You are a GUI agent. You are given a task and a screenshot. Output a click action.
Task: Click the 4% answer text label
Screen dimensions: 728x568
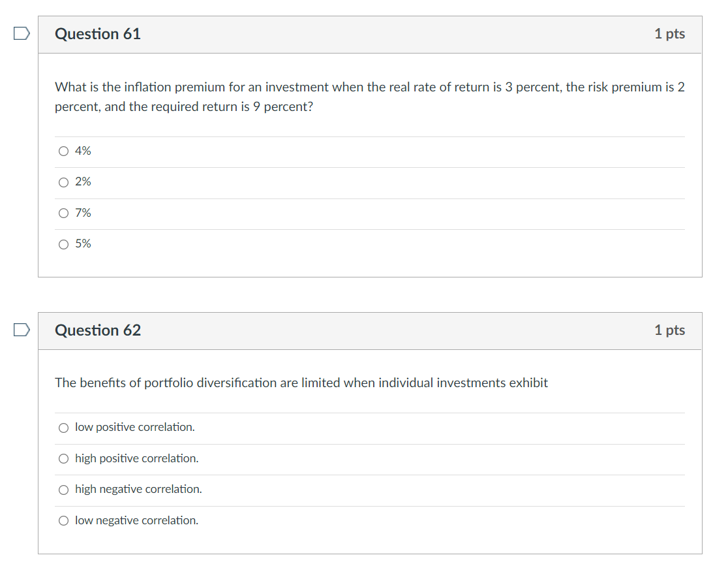pos(82,151)
